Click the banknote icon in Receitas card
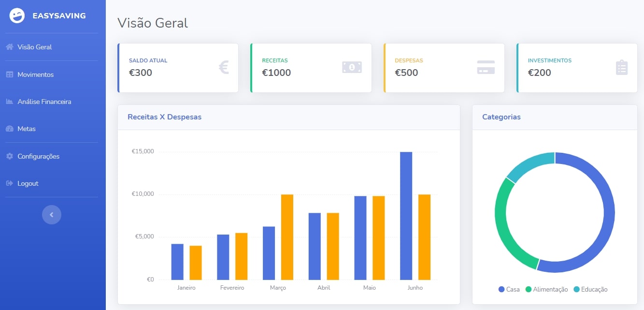This screenshot has height=310, width=644. tap(352, 67)
